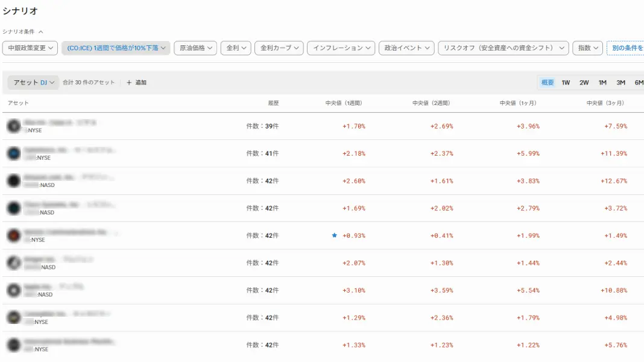Click the +3.10% one-week median value

(353, 290)
